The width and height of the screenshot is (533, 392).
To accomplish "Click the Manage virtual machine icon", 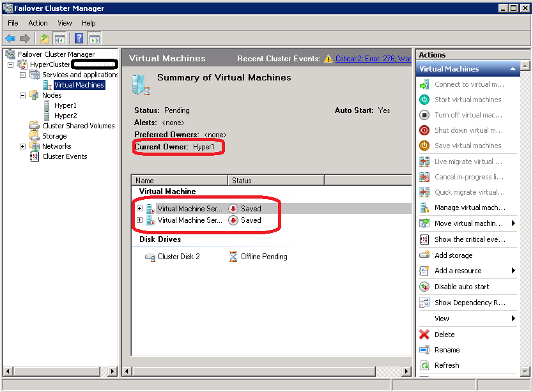I will (x=424, y=207).
